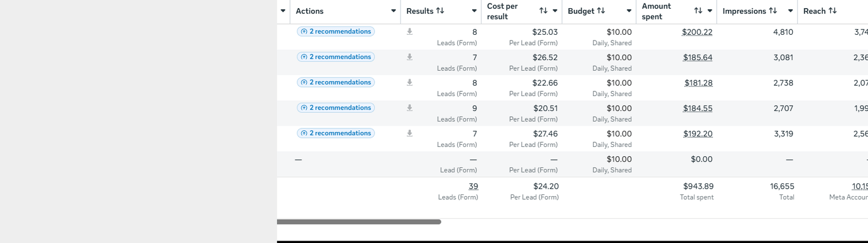This screenshot has height=243, width=868.
Task: Click the $184.55 amount spent link
Action: [697, 109]
